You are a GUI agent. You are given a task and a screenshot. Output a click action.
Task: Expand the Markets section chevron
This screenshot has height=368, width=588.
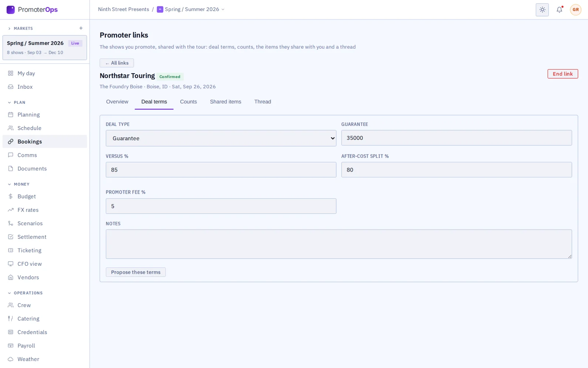pyautogui.click(x=10, y=28)
